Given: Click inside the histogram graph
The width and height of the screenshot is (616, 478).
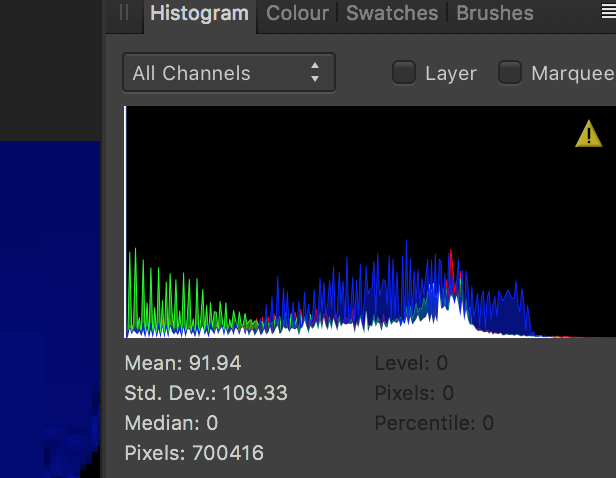Looking at the screenshot, I should (x=370, y=222).
